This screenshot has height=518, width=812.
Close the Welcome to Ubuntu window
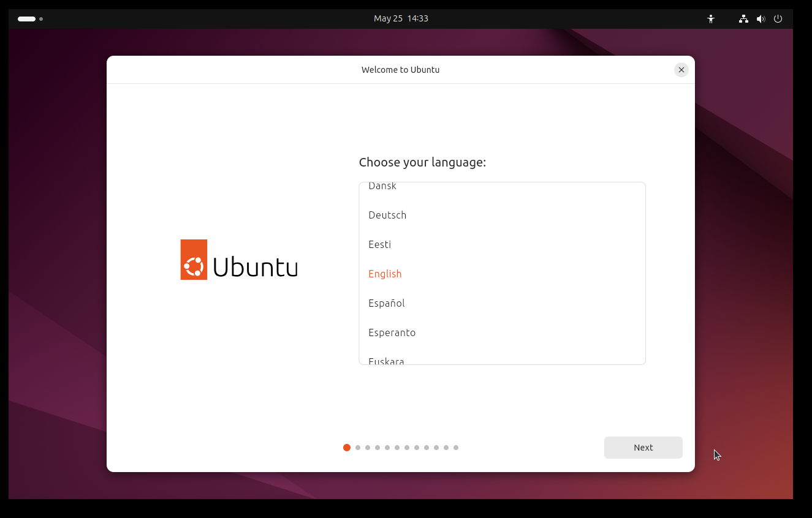click(681, 70)
